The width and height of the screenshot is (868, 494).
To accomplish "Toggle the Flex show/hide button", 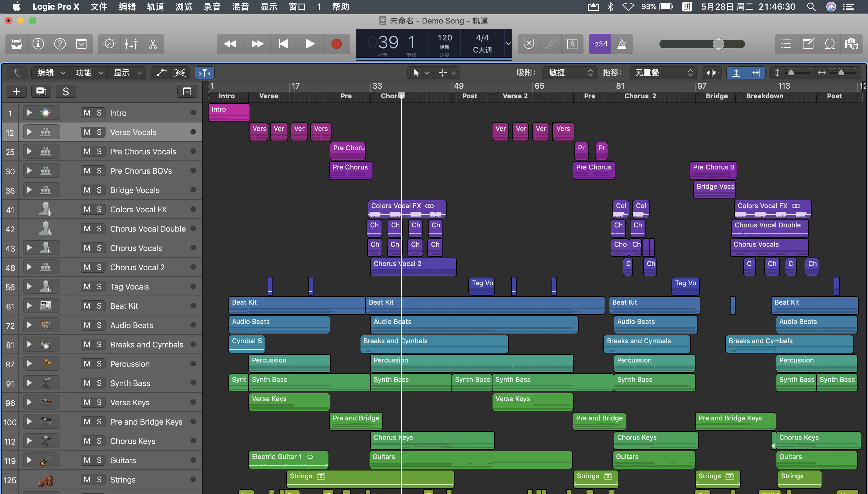I will pos(180,73).
